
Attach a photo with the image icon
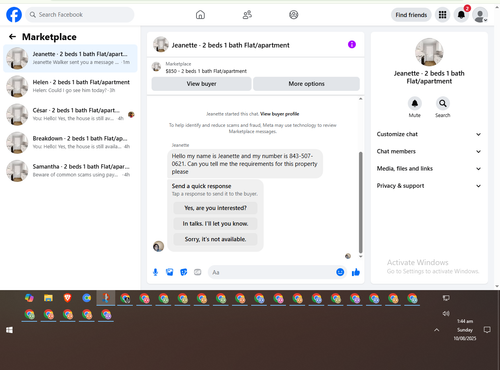coord(170,272)
